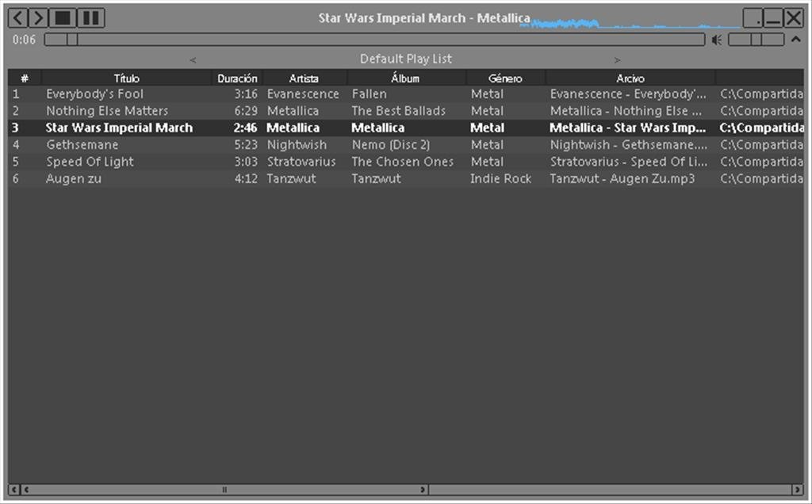The width and height of the screenshot is (812, 504).
Task: Click the scrollbar's far-right arrow button
Action: (798, 490)
